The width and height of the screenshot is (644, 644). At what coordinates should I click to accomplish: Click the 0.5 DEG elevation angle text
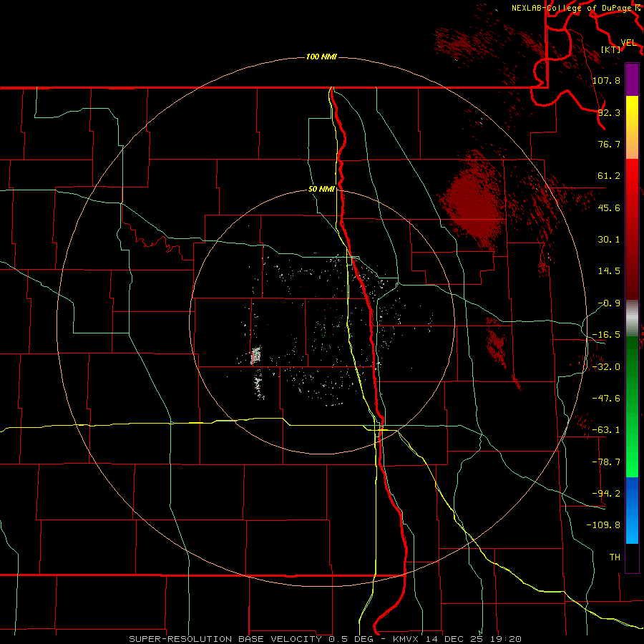click(x=351, y=639)
